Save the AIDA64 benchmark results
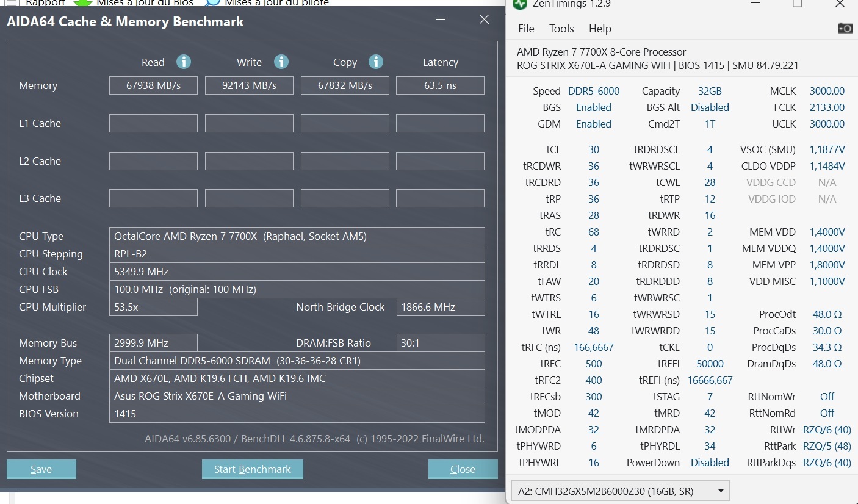The image size is (858, 504). pos(41,469)
